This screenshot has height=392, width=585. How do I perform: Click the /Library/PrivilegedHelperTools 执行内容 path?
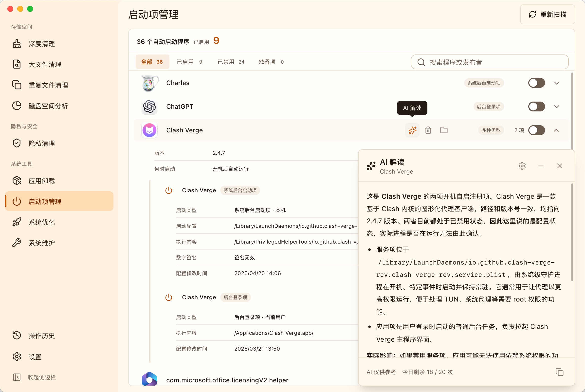[296, 242]
